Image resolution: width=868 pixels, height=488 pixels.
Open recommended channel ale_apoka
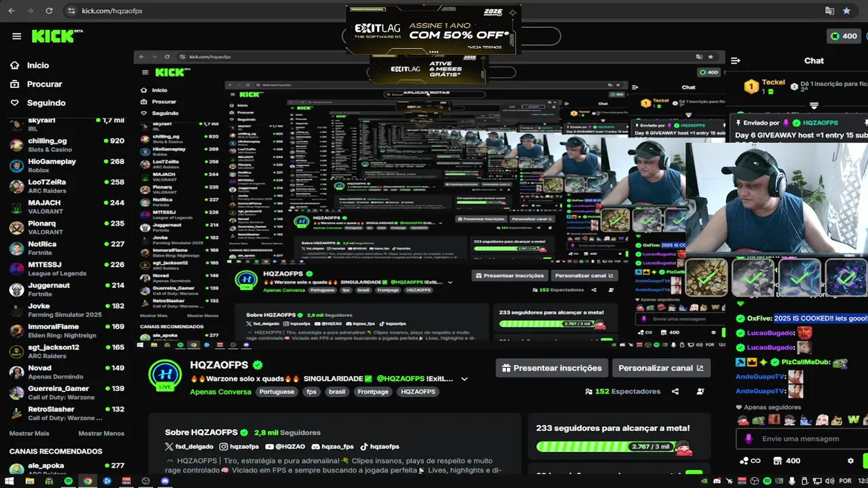click(66, 468)
